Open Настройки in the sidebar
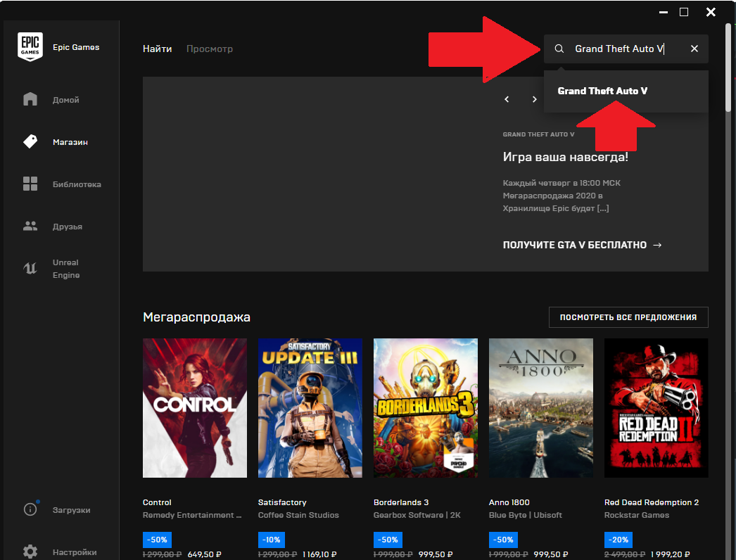The height and width of the screenshot is (560, 736). point(75,552)
